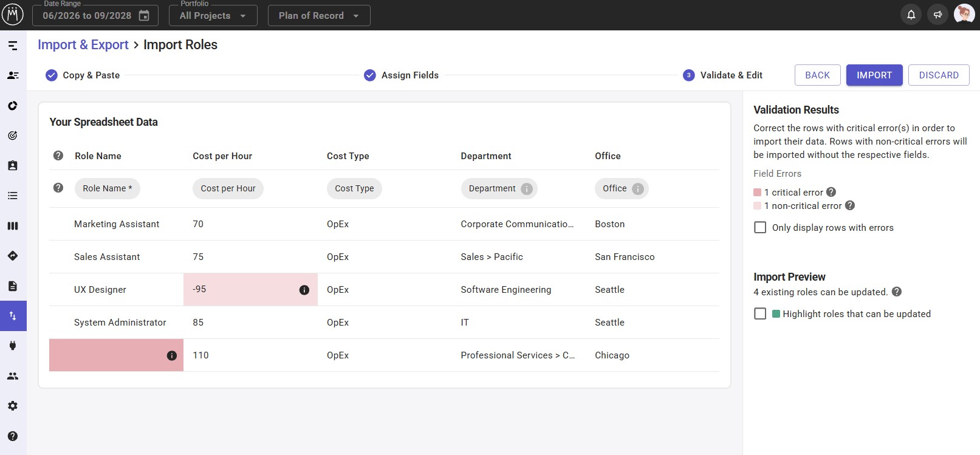Click the green highlight color swatch
This screenshot has height=455, width=980.
point(776,314)
